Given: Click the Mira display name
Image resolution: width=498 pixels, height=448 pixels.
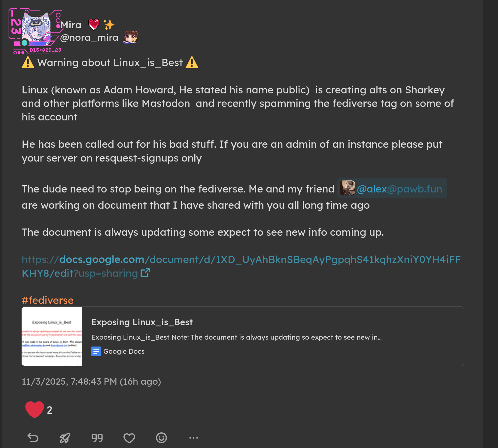Looking at the screenshot, I should (71, 25).
